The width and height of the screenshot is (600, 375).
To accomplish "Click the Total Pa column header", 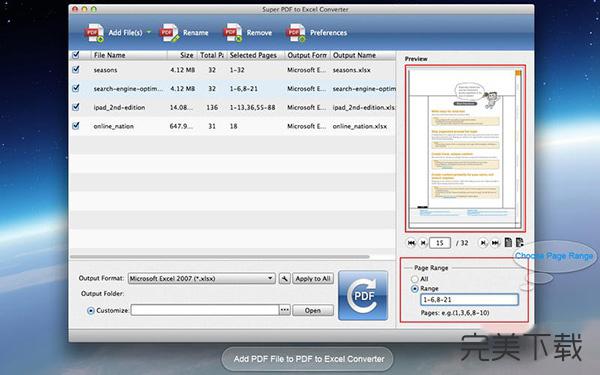I will pyautogui.click(x=212, y=55).
